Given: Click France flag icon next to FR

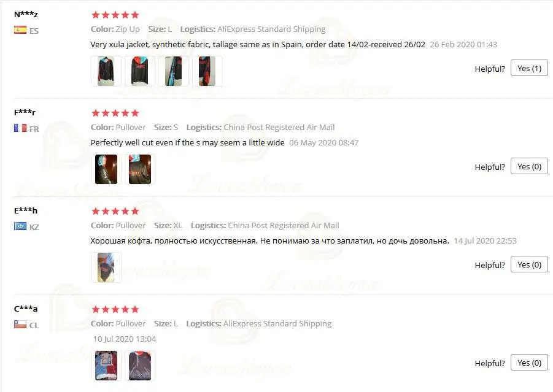Looking at the screenshot, I should pos(20,128).
